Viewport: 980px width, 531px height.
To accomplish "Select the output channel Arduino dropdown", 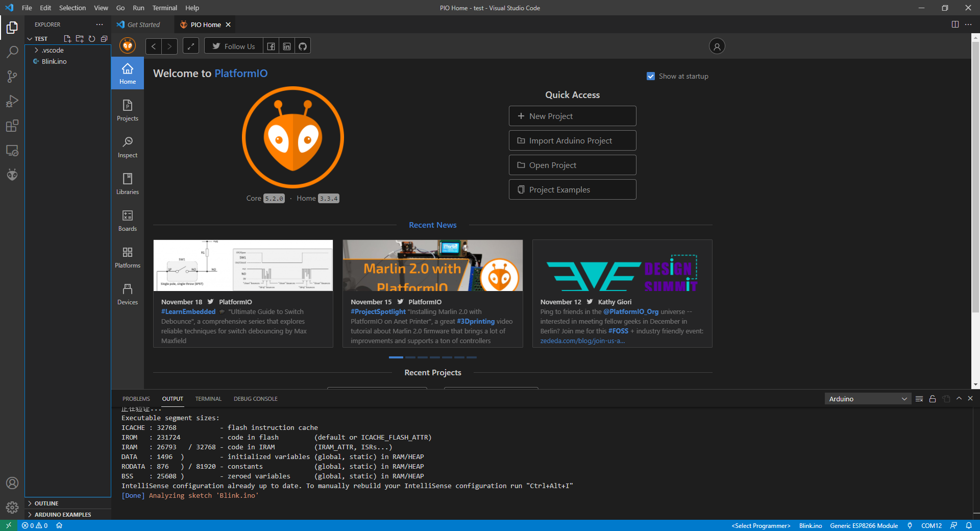I will pyautogui.click(x=869, y=399).
